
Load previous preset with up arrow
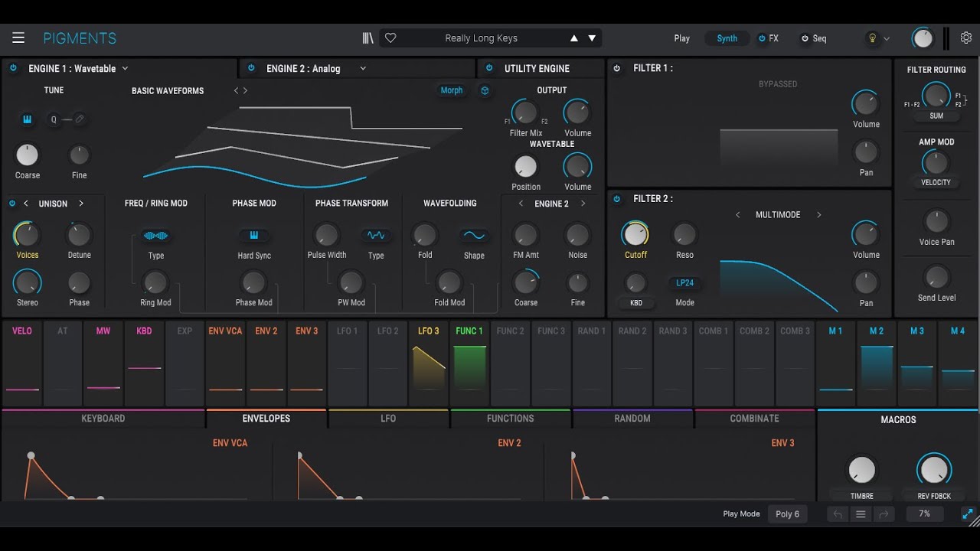[574, 38]
